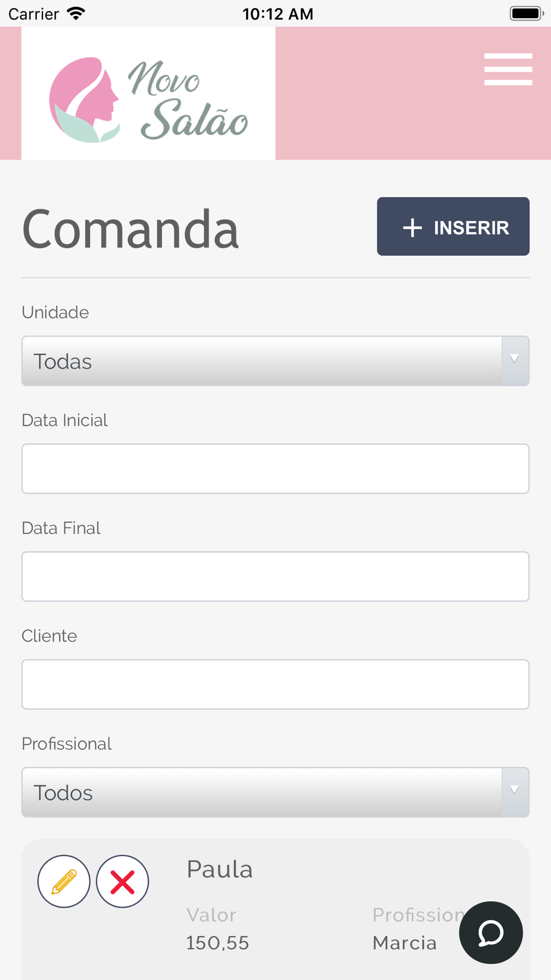551x980 pixels.
Task: Click the Valor 150,55 amount
Action: coord(218,943)
